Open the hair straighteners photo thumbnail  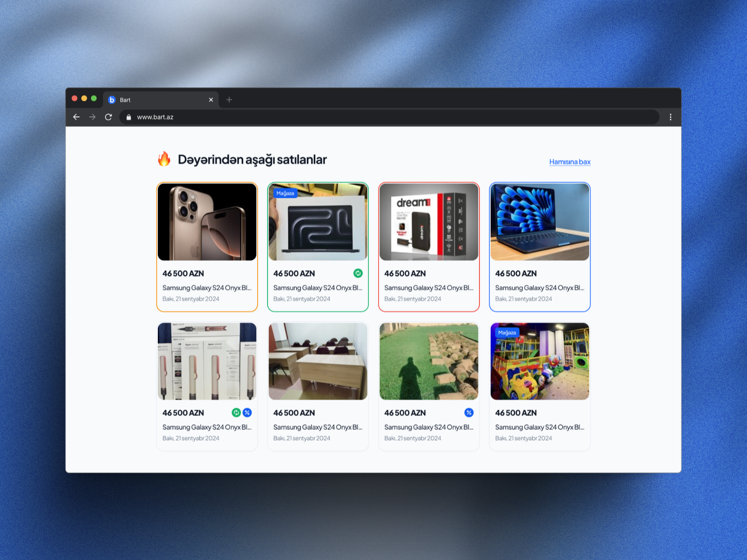207,361
